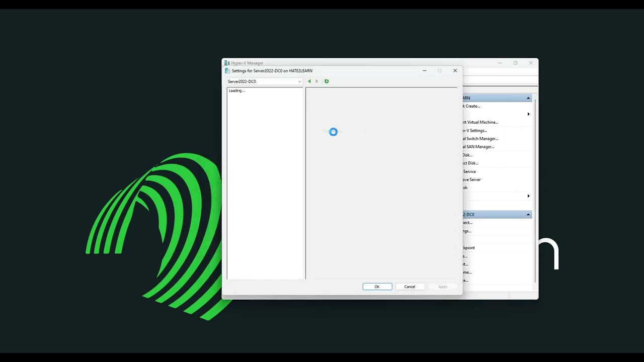Open Virtual SAN Manager in Hyper-V Manager actions
The height and width of the screenshot is (362, 644).
coord(478,147)
